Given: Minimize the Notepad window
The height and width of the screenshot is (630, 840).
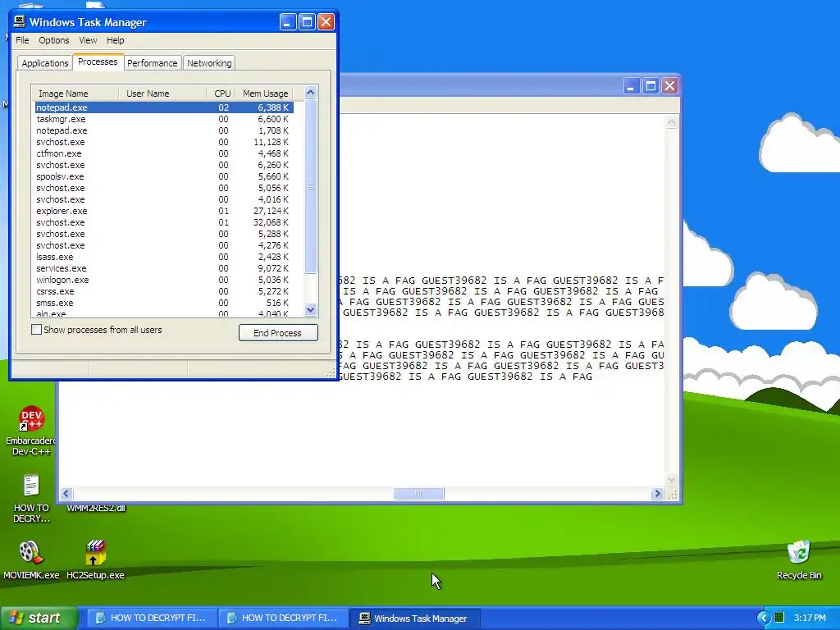Looking at the screenshot, I should 632,85.
